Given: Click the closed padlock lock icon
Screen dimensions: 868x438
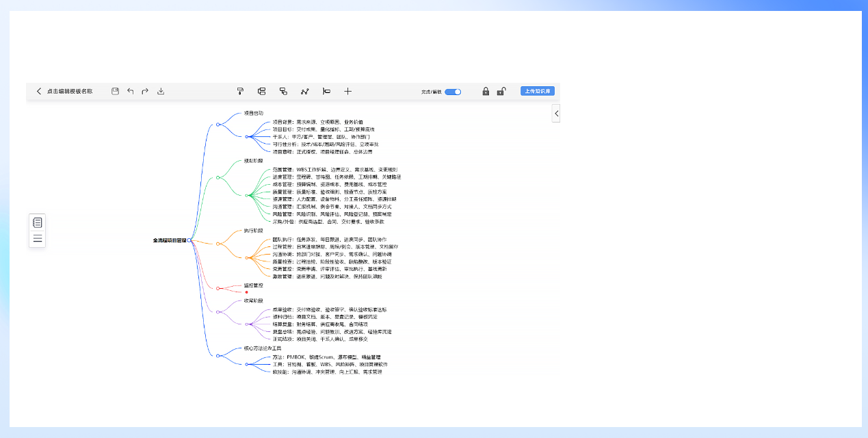Looking at the screenshot, I should click(x=486, y=91).
